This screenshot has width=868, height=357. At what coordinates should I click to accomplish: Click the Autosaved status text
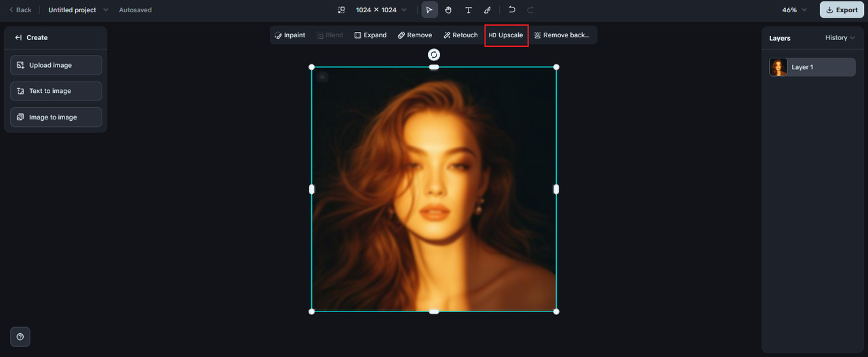pyautogui.click(x=136, y=10)
